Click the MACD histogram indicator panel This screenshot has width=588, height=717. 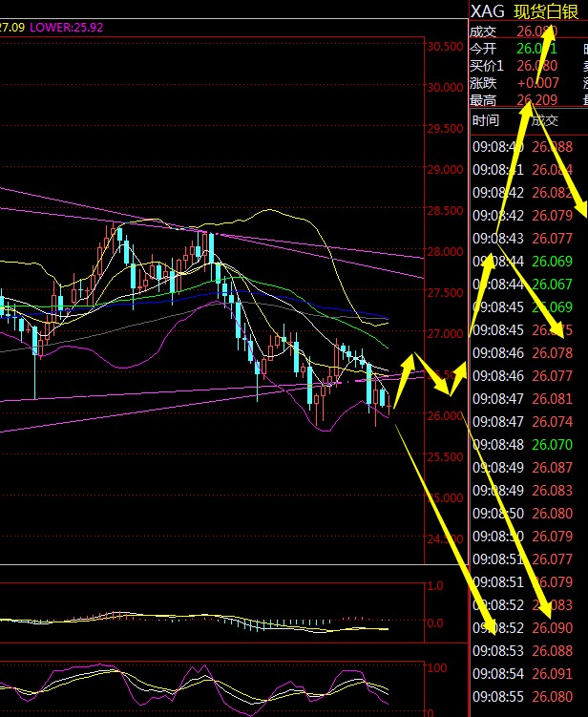point(212,613)
